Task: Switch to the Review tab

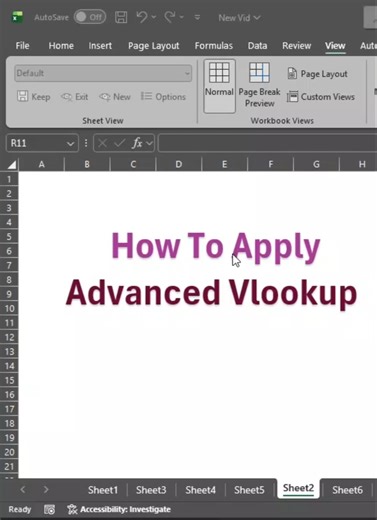Action: point(297,46)
